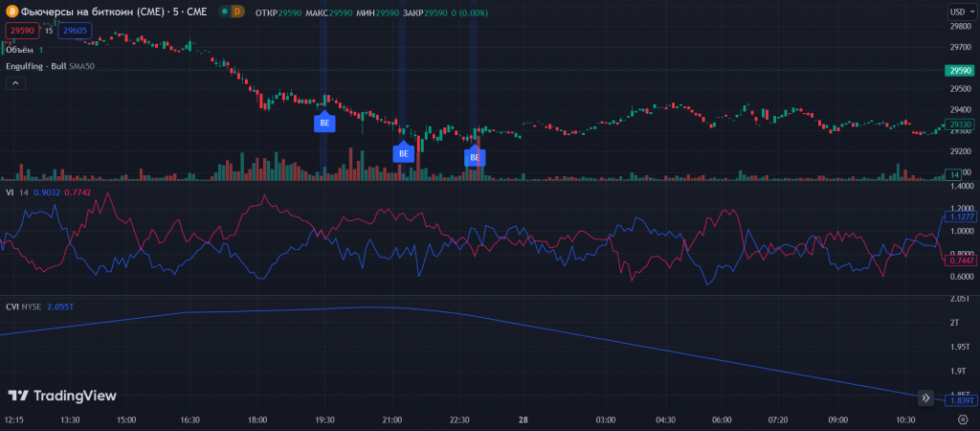This screenshot has height=431, width=980.
Task: Click the BE marker near 21:00
Action: click(x=403, y=152)
